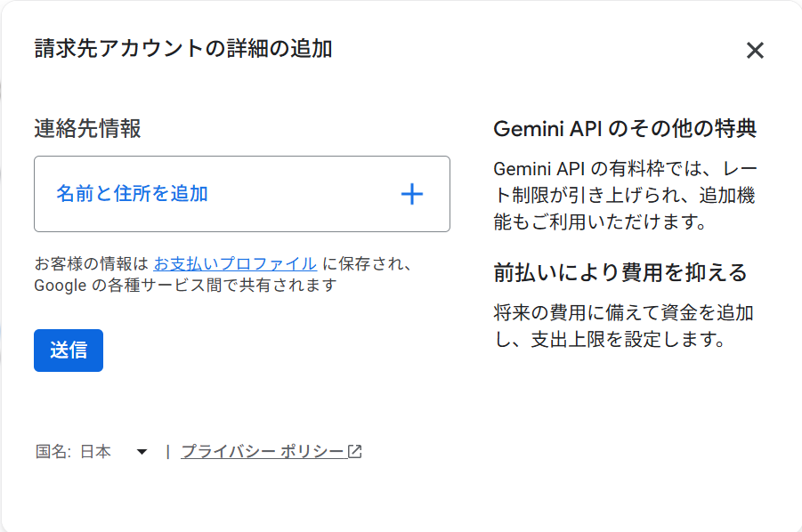Screen dimensions: 802x532
Task: Click the paid tier rate limit description
Action: [x=625, y=195]
